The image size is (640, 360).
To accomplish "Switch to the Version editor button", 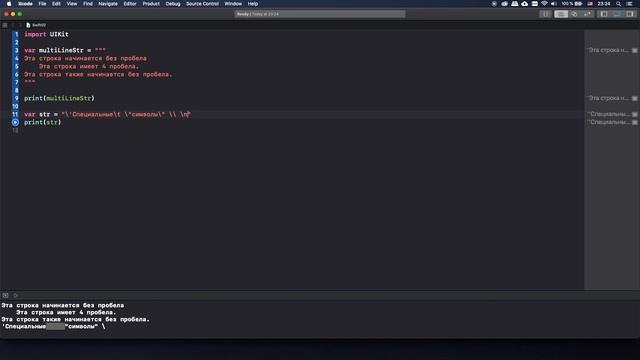I will (x=587, y=14).
